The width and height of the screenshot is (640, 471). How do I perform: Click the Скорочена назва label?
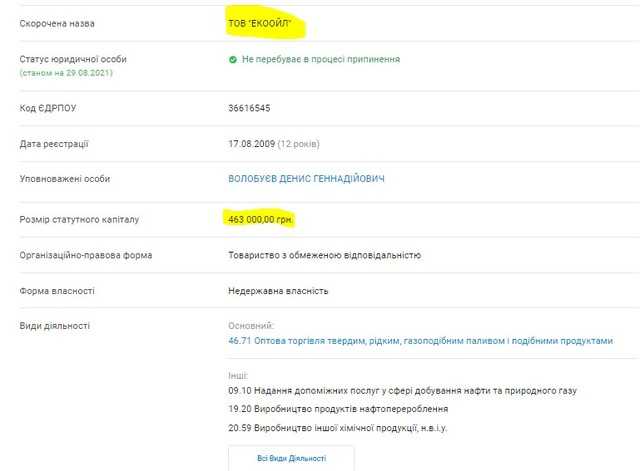(x=57, y=24)
